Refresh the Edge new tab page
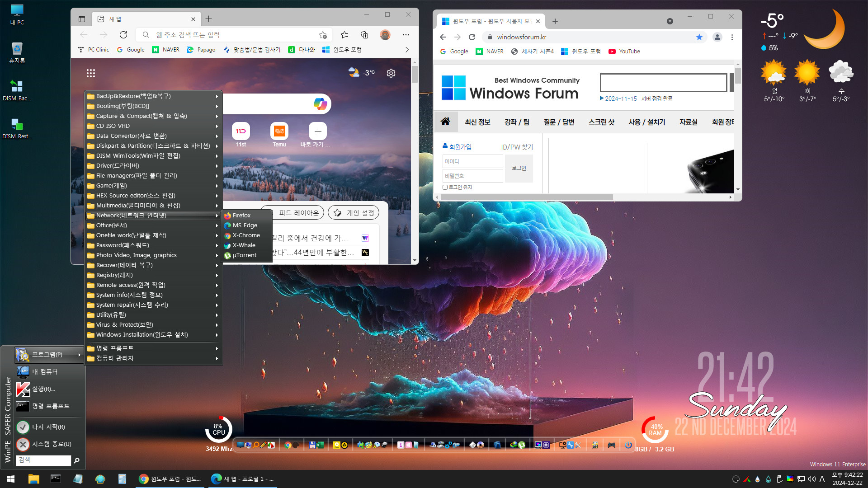 coord(123,35)
